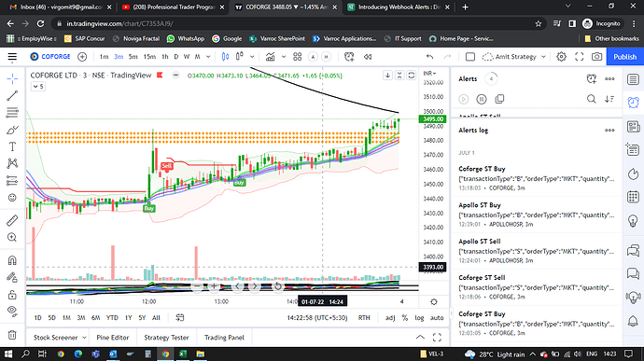
Task: Open the Pine Editor tab
Action: [x=113, y=337]
